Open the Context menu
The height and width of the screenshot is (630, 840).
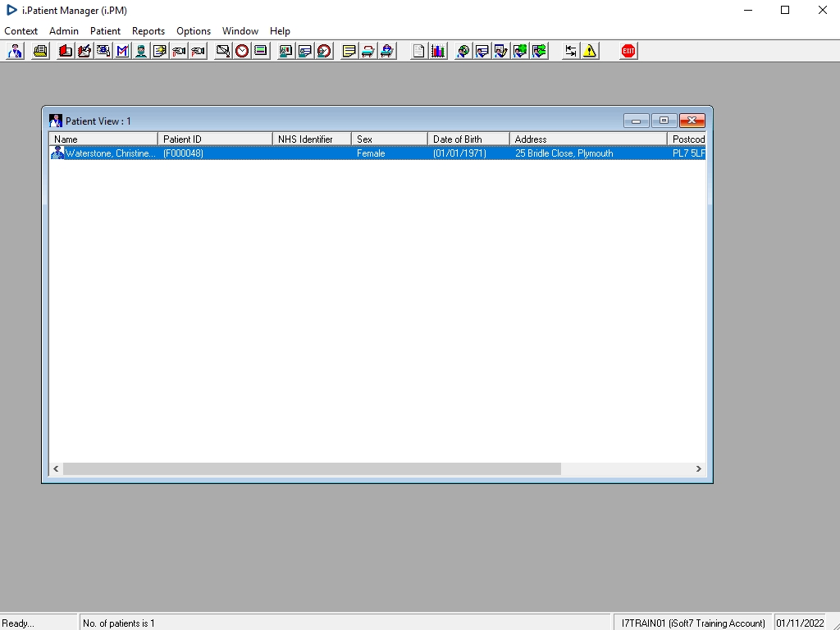coord(21,31)
